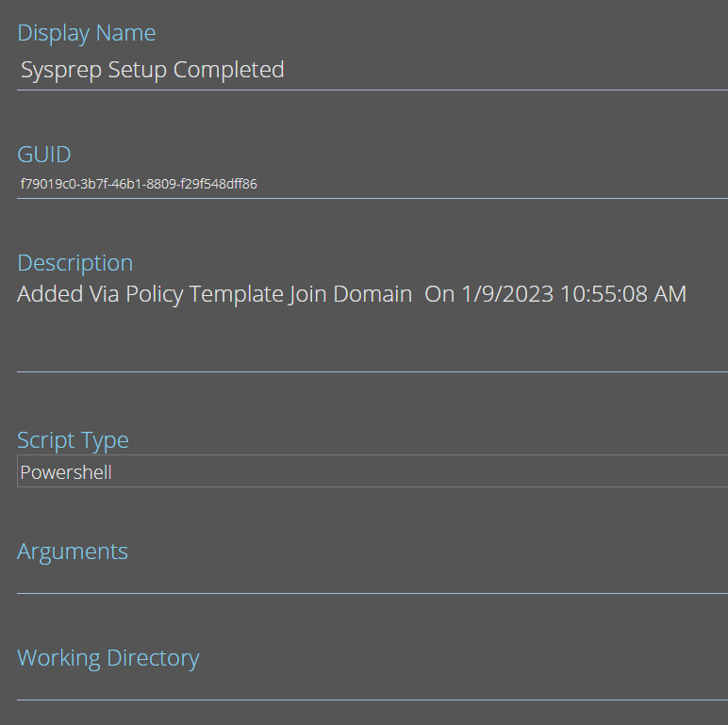Select the GUID value field
Viewport: 728px width, 725px height.
coord(372,184)
